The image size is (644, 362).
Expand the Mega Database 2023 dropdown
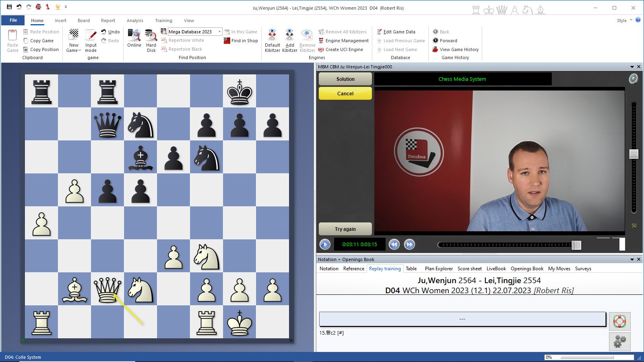(219, 32)
